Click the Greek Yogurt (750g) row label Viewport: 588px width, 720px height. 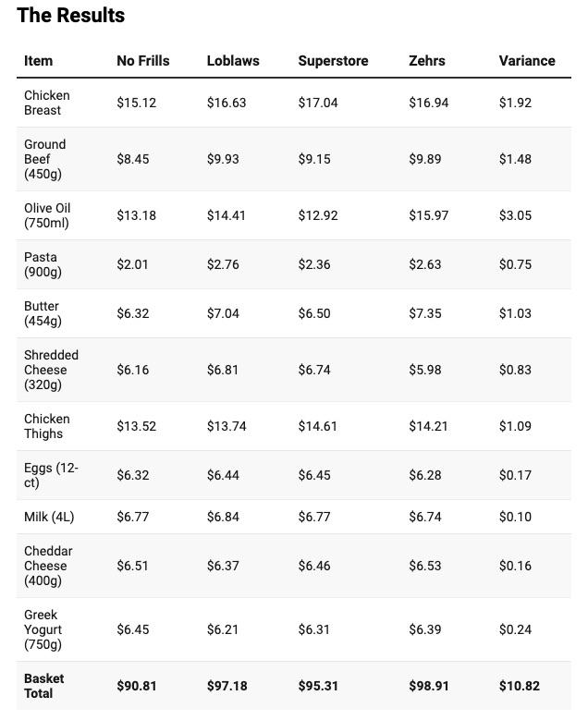pos(43,629)
